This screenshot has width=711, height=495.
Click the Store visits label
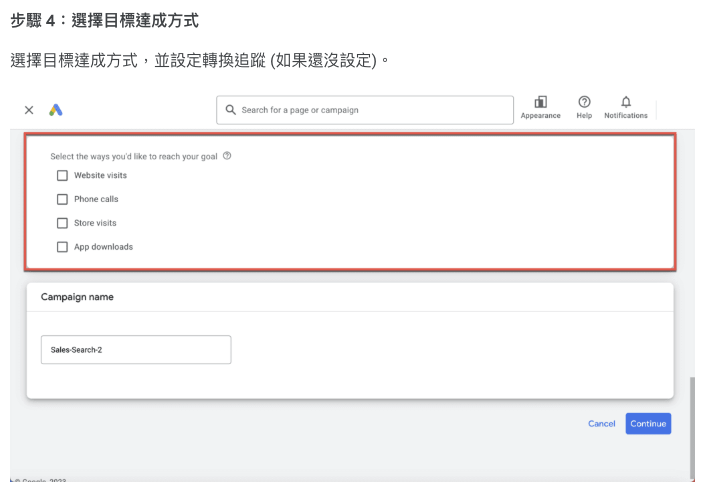pos(95,223)
